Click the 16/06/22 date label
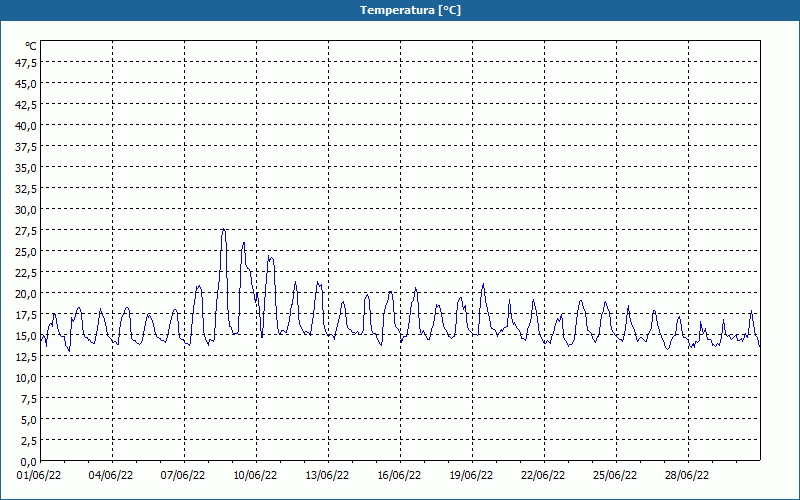 [399, 476]
